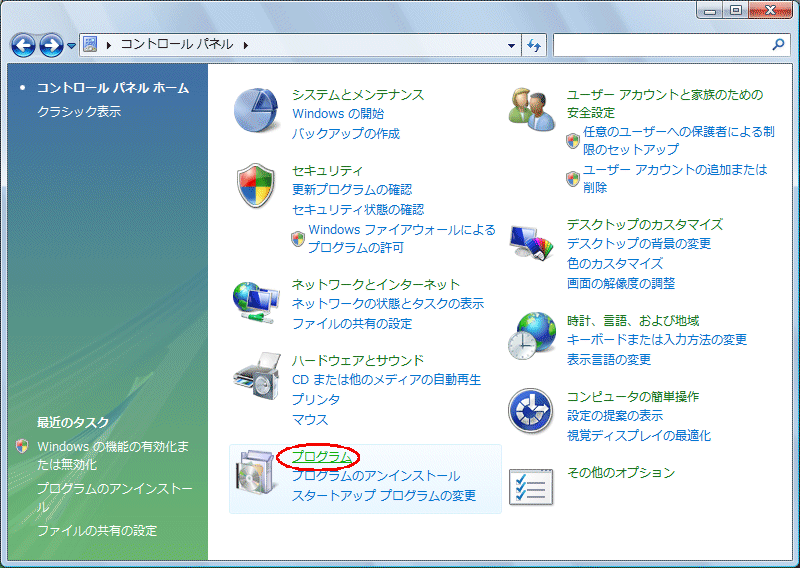
Task: Click the System and Maintenance category icon
Action: tap(257, 111)
